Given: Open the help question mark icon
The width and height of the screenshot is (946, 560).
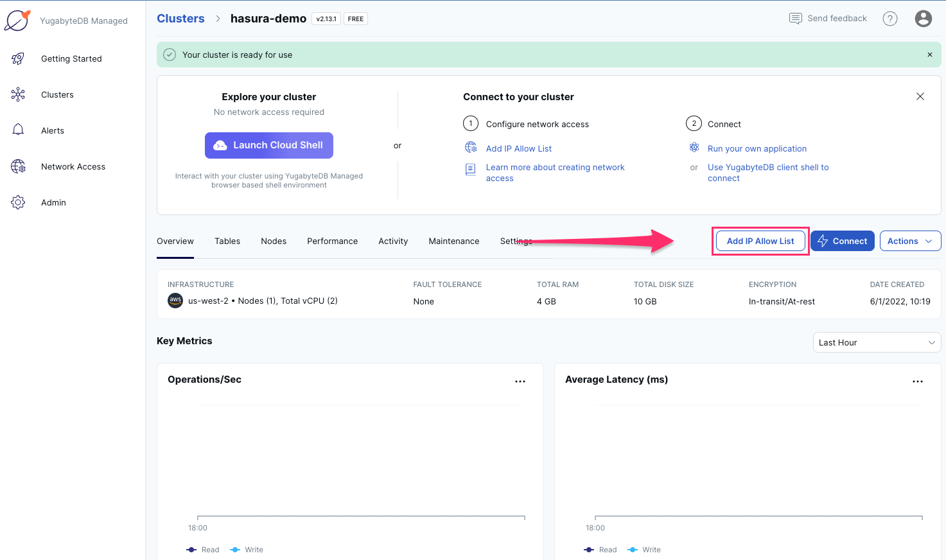Looking at the screenshot, I should (890, 18).
